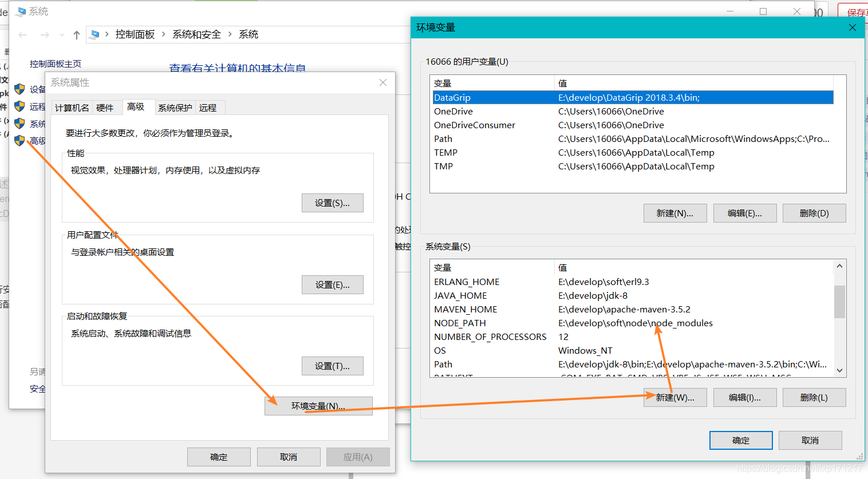Click 取消 in the 系统属性 dialog

(x=289, y=457)
